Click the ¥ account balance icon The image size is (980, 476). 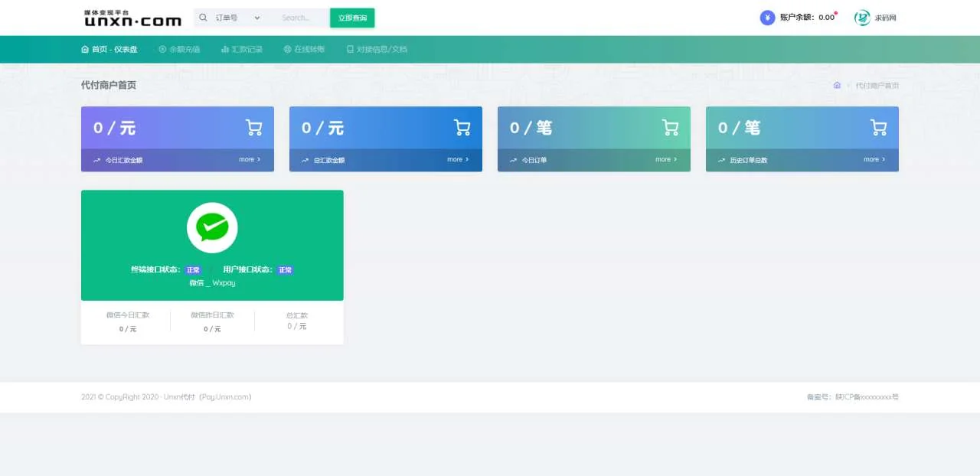[x=766, y=17]
